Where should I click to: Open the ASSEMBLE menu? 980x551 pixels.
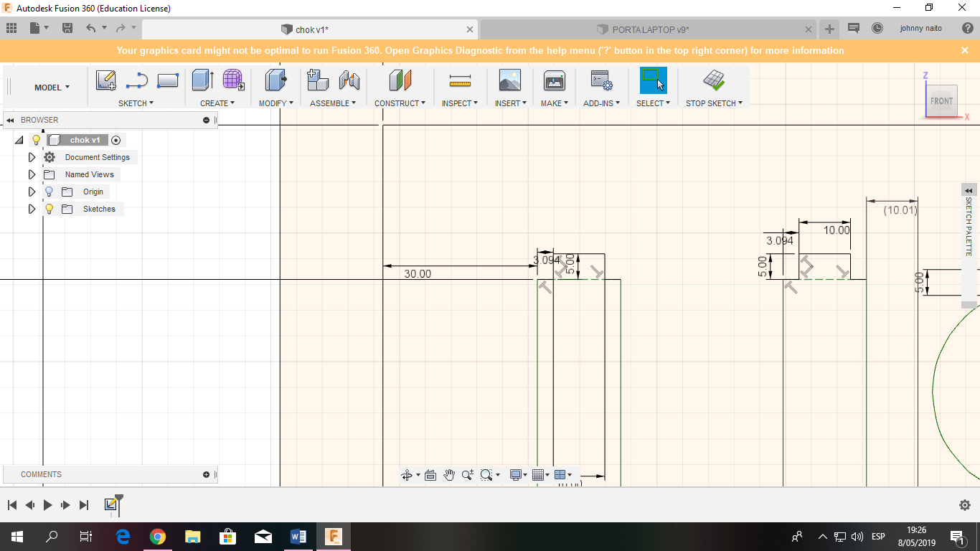tap(333, 103)
